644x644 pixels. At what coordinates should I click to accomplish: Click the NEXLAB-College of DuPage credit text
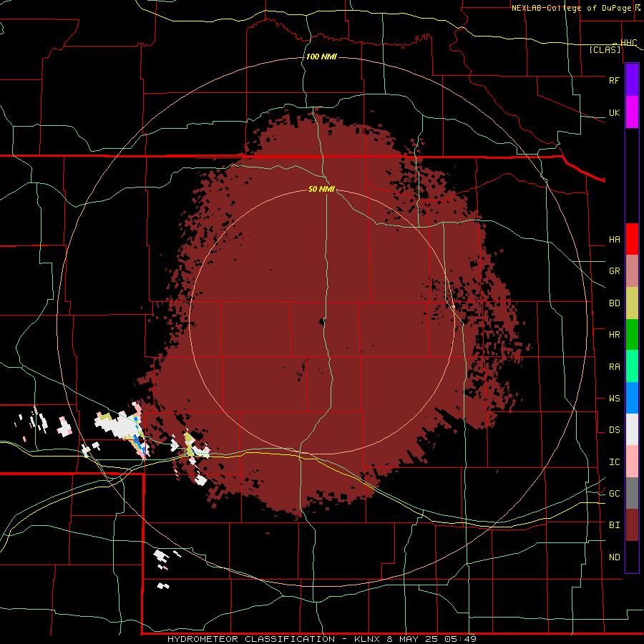573,8
